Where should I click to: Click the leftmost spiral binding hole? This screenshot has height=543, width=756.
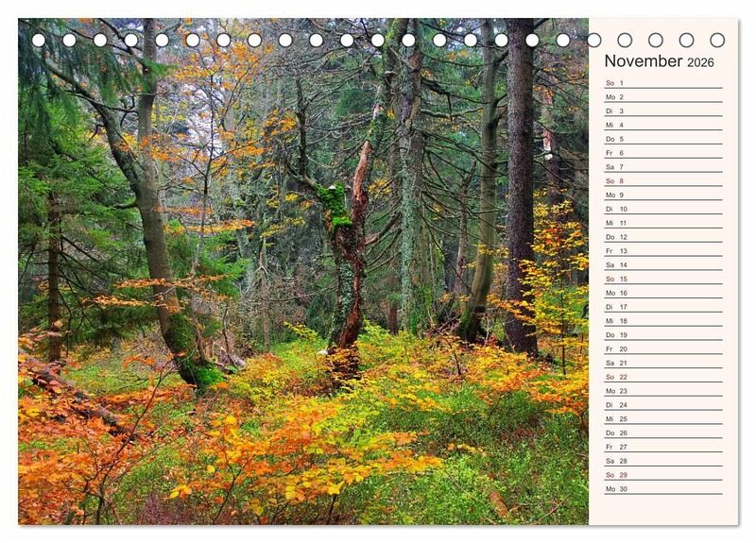[x=39, y=41]
